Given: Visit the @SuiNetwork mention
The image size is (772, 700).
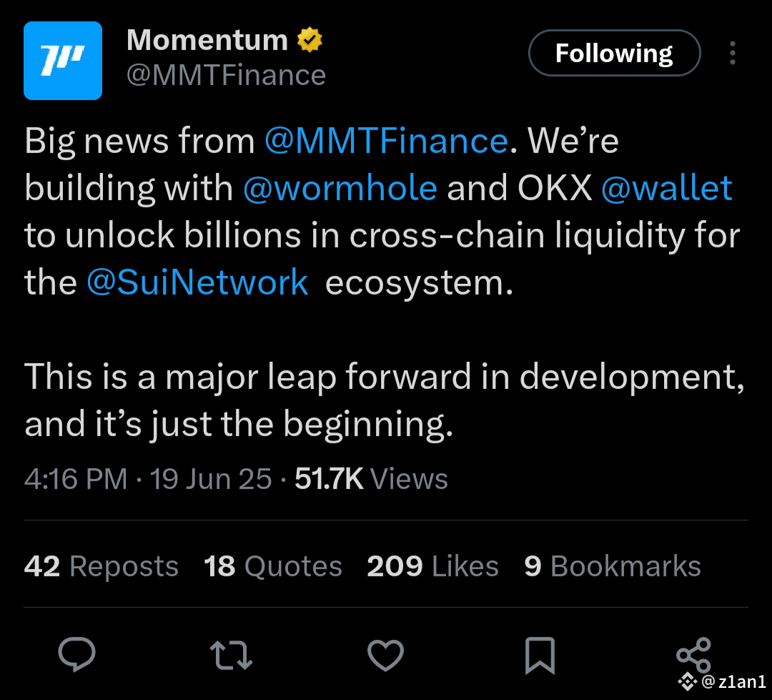Looking at the screenshot, I should coord(198,282).
